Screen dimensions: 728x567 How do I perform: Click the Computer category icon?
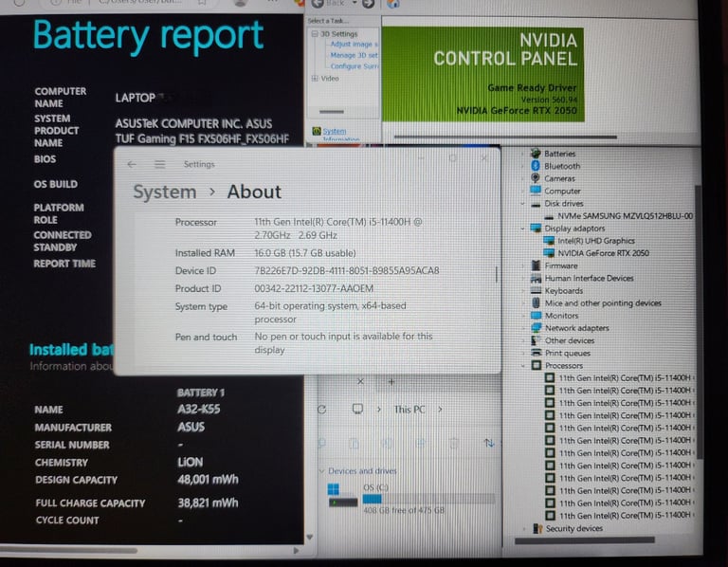536,191
